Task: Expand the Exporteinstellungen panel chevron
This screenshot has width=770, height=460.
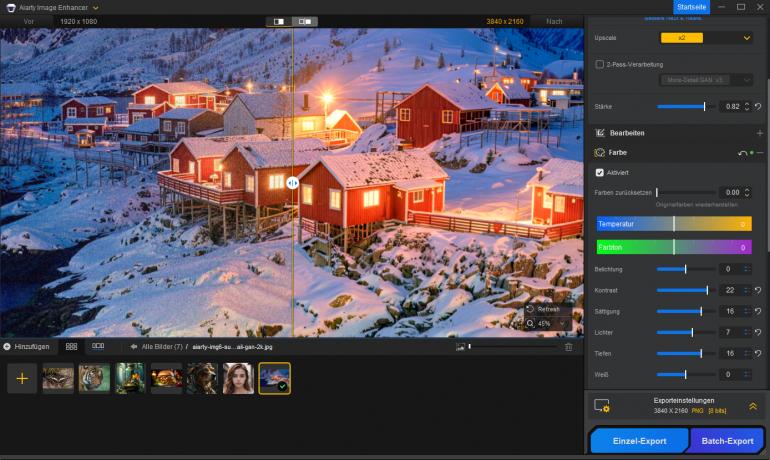Action: (753, 406)
